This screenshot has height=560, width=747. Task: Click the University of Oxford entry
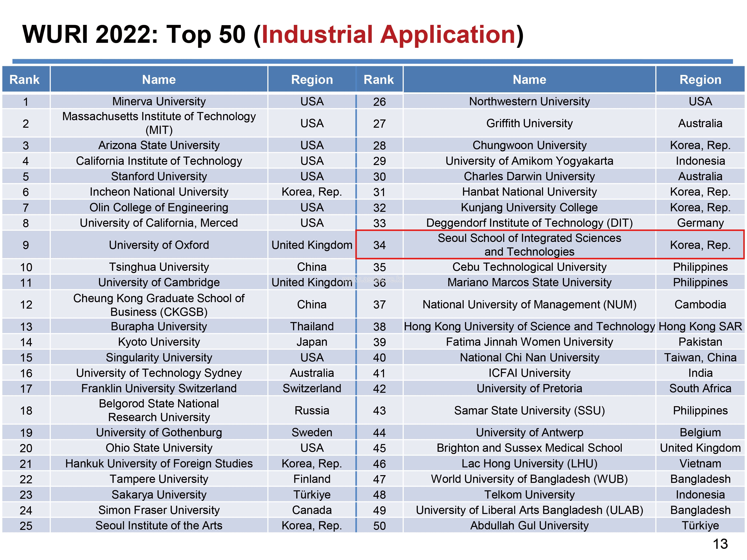[159, 245]
